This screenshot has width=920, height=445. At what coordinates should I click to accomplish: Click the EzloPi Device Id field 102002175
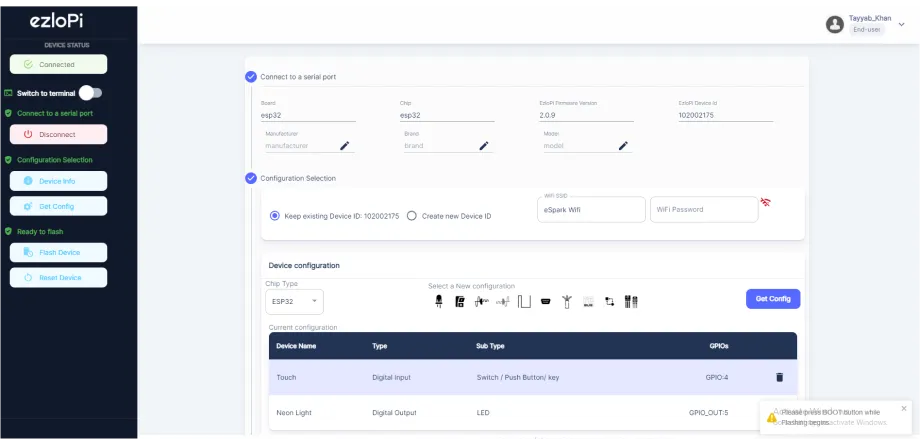(726, 116)
